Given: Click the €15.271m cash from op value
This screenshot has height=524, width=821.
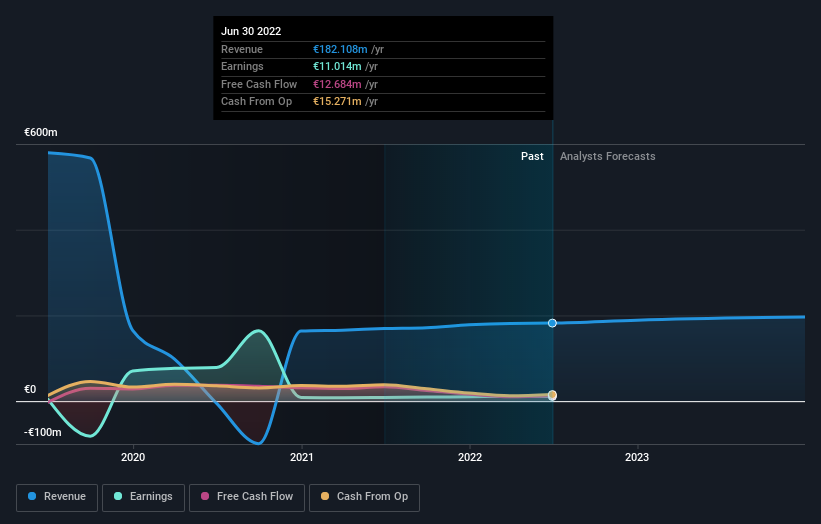Looking at the screenshot, I should pyautogui.click(x=337, y=102).
